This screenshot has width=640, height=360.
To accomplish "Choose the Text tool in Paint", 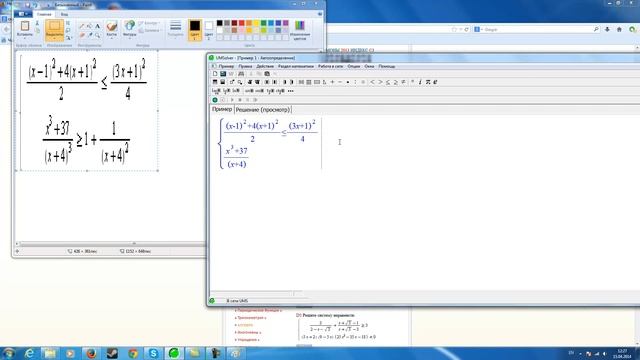I will click(98, 26).
